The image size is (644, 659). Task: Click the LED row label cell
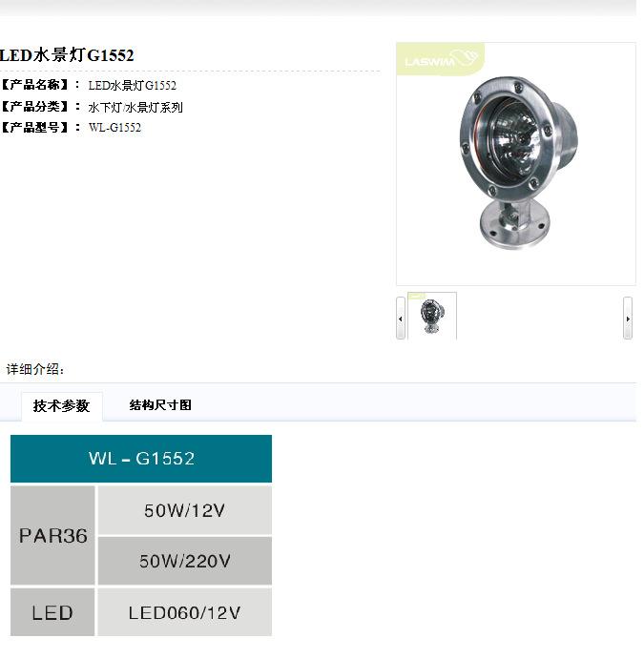pos(52,612)
